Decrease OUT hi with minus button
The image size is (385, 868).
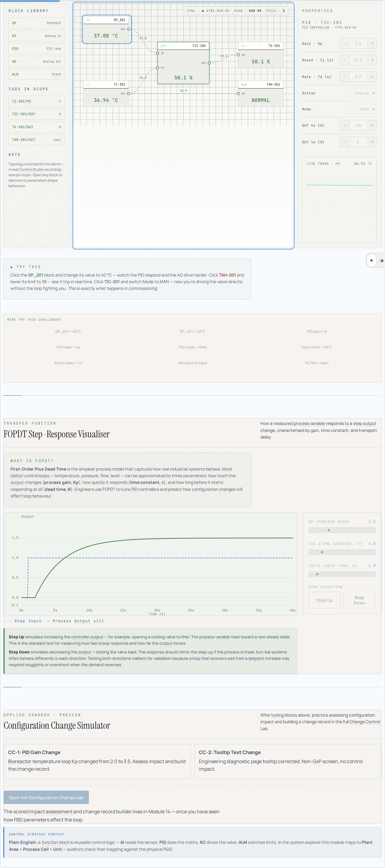(344, 125)
